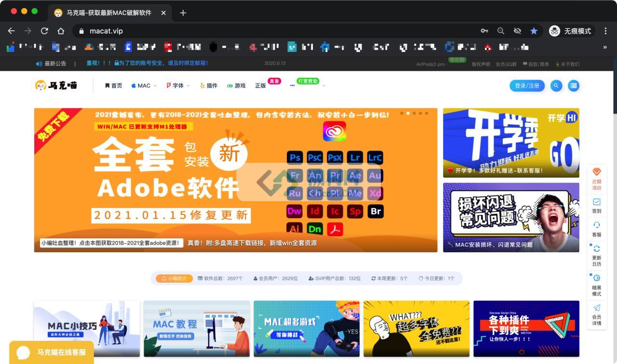The height and width of the screenshot is (364, 617).
Task: Click the 今日更新：1个 statistic
Action: point(436,278)
